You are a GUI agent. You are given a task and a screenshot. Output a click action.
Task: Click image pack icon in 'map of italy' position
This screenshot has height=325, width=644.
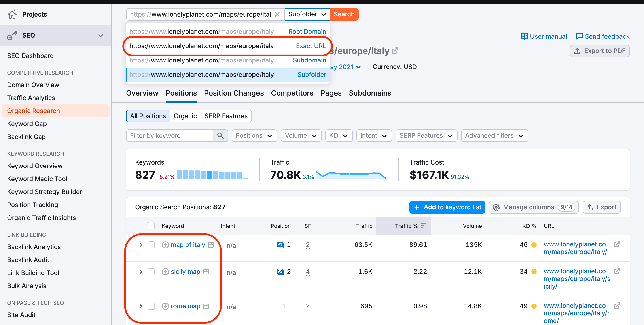click(x=280, y=245)
